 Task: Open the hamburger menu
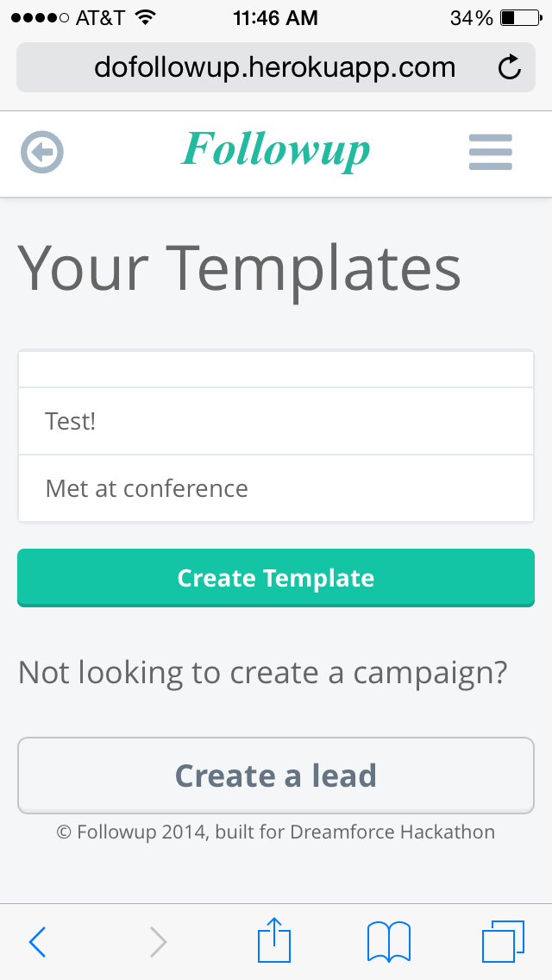(491, 153)
